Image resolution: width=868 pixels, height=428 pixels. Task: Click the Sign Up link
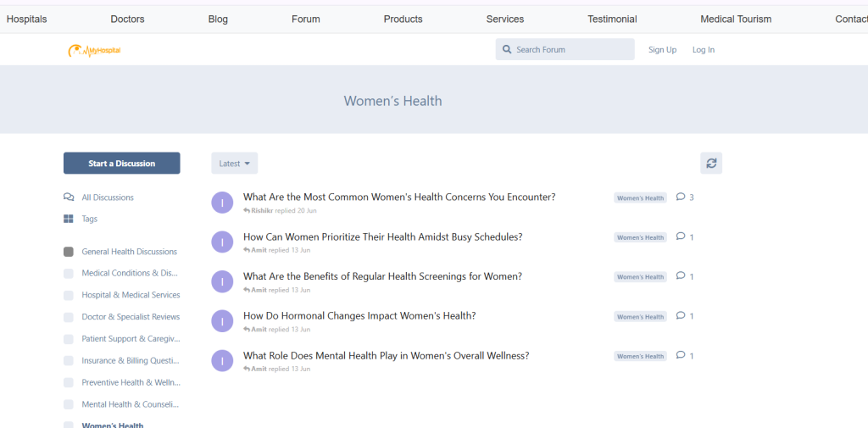point(662,50)
